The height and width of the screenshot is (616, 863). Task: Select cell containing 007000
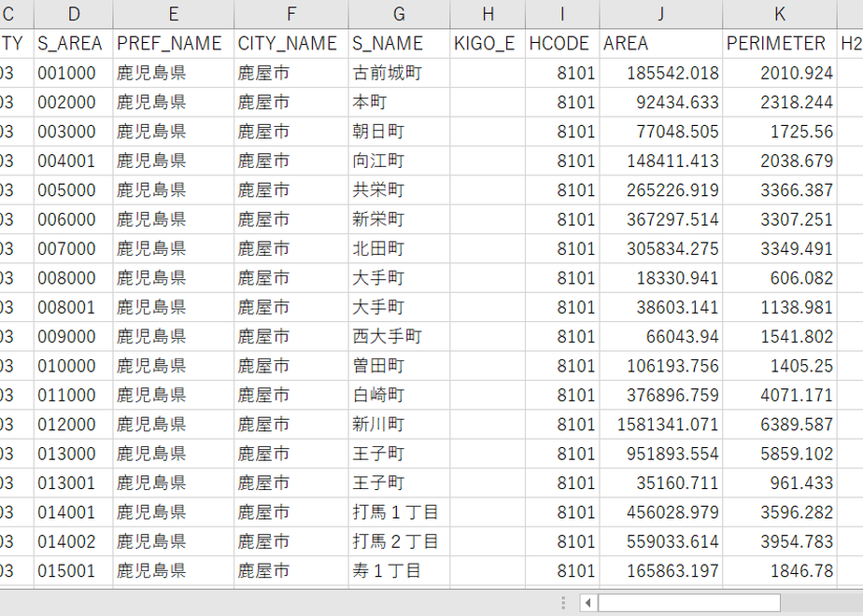point(73,248)
